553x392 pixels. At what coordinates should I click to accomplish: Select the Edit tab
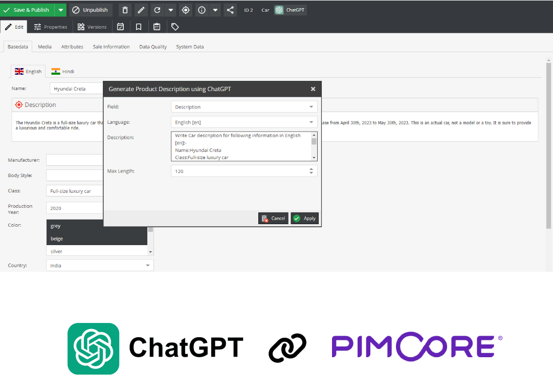pos(14,27)
